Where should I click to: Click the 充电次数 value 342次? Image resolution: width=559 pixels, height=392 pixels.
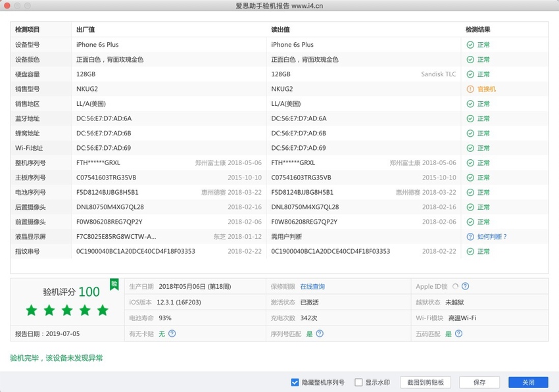tap(308, 318)
